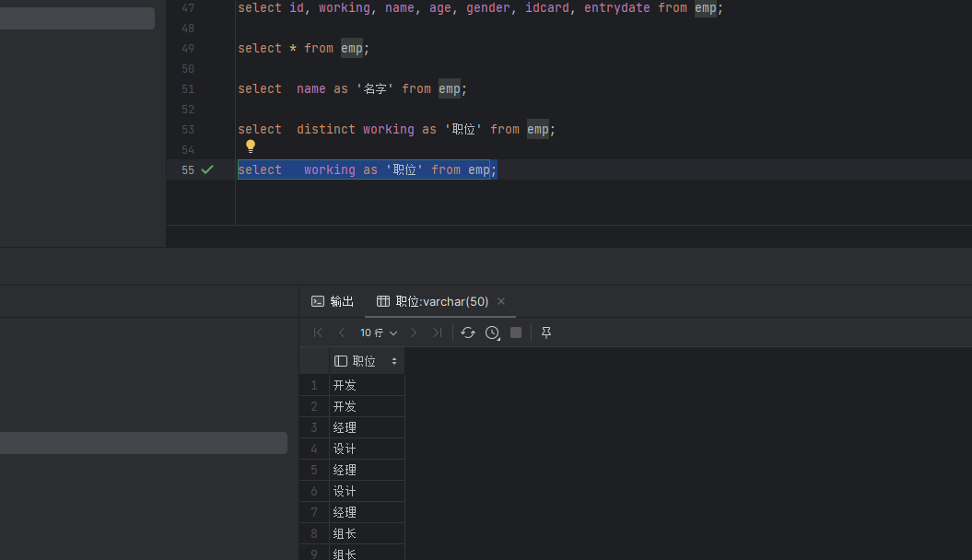Go to next page of results
This screenshot has height=560, width=972.
click(414, 332)
